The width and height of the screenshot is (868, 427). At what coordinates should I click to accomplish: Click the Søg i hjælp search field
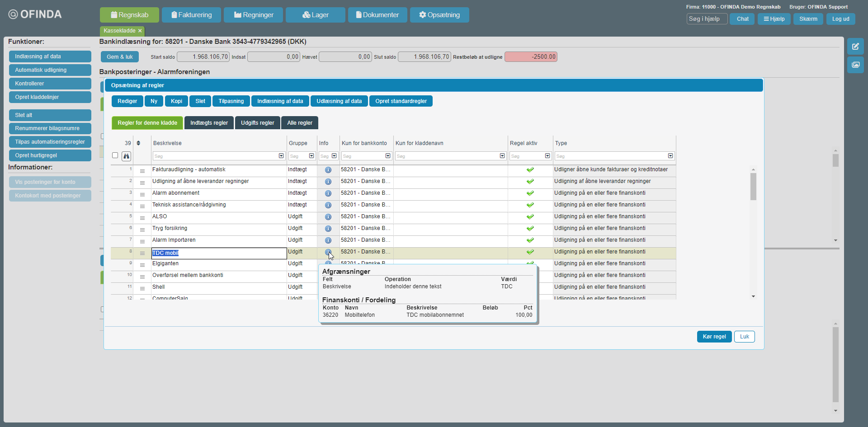tap(707, 19)
